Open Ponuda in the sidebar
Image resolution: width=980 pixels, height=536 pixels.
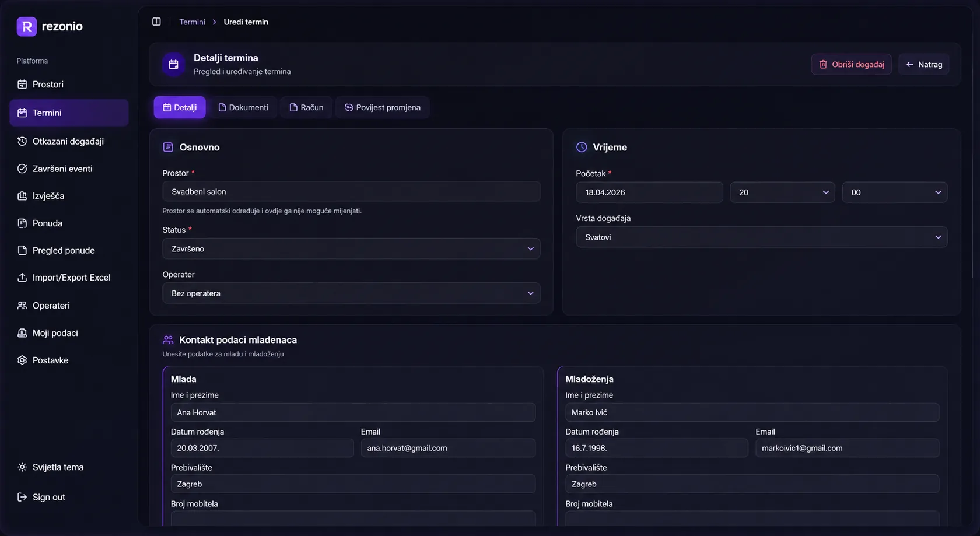tap(69, 223)
